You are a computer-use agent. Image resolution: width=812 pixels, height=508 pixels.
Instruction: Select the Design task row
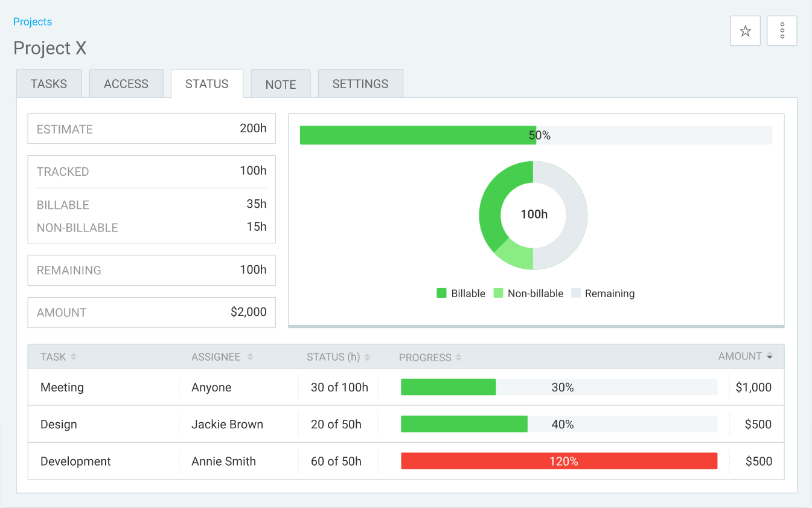[59, 424]
